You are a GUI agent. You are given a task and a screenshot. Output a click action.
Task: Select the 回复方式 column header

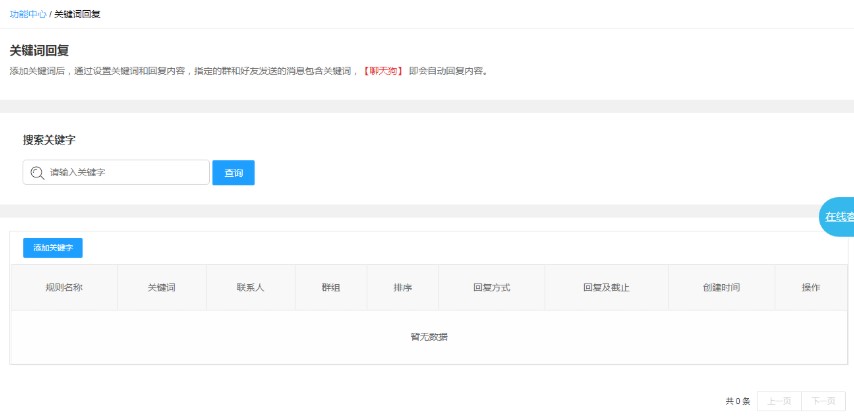tap(491, 288)
